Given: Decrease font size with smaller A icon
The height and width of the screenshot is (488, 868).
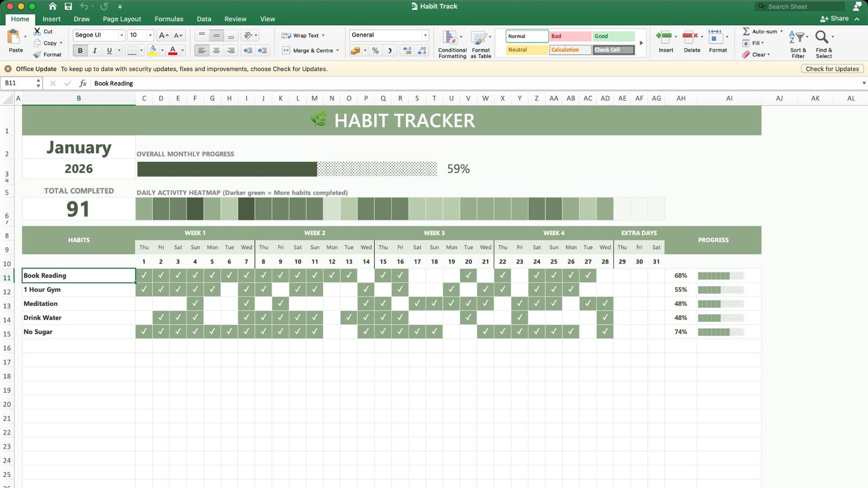Looking at the screenshot, I should click(x=178, y=35).
